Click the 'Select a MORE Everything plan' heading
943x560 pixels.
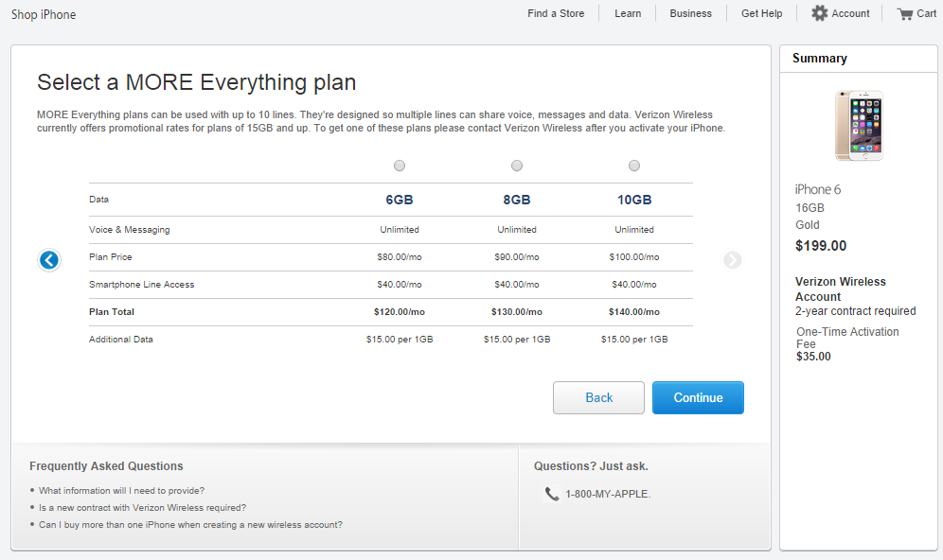pyautogui.click(x=196, y=82)
